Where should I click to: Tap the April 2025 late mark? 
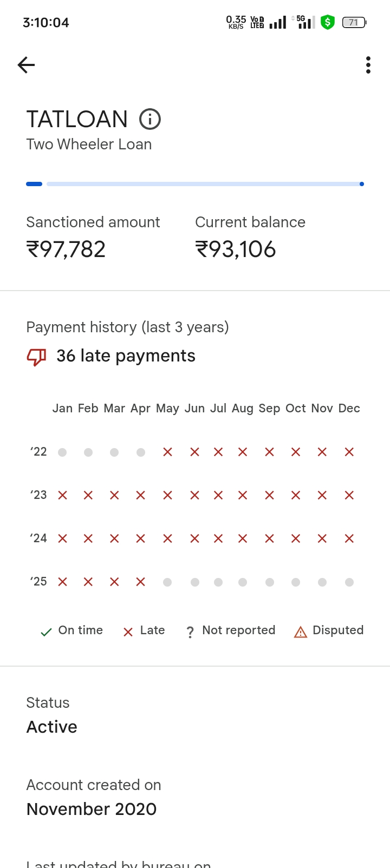141,582
